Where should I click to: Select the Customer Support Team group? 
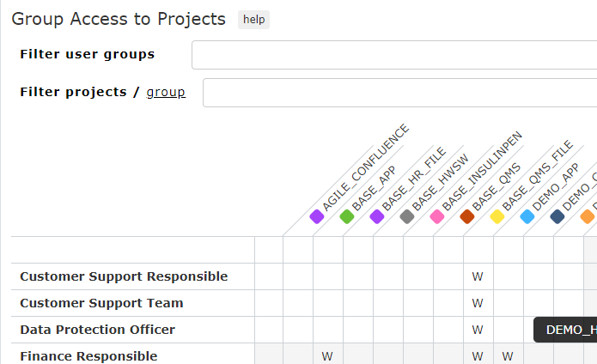coord(101,303)
